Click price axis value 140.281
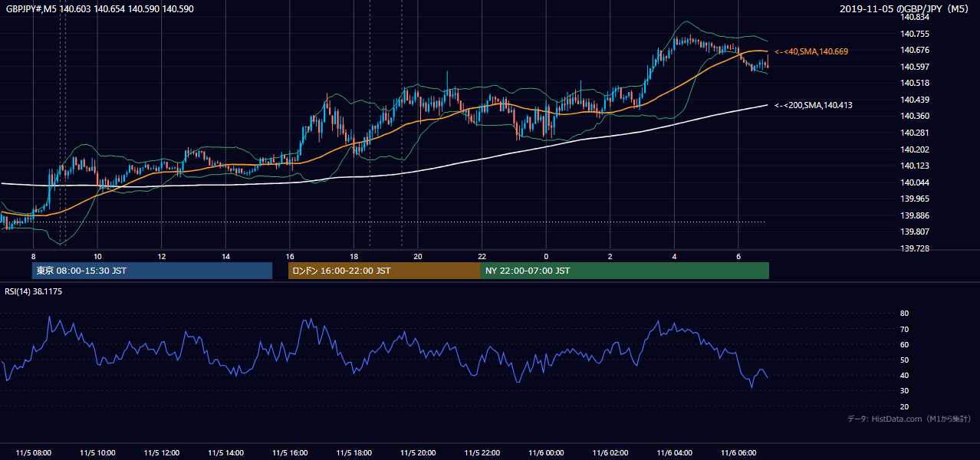 click(914, 133)
